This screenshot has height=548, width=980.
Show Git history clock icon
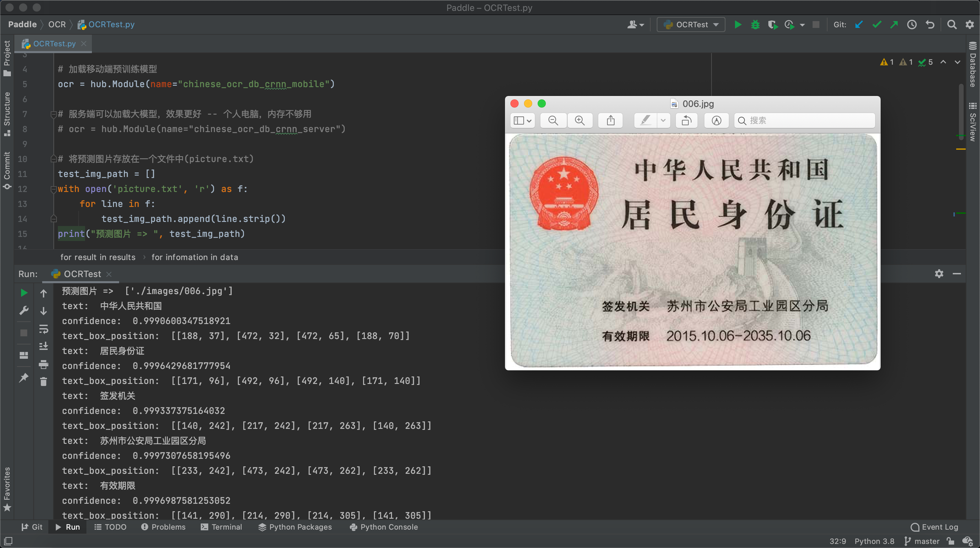coord(912,25)
